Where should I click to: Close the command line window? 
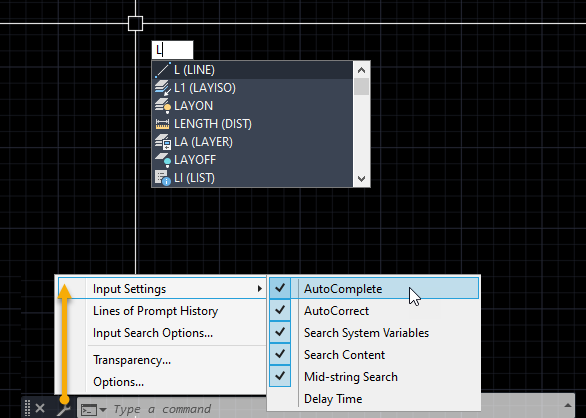click(40, 408)
